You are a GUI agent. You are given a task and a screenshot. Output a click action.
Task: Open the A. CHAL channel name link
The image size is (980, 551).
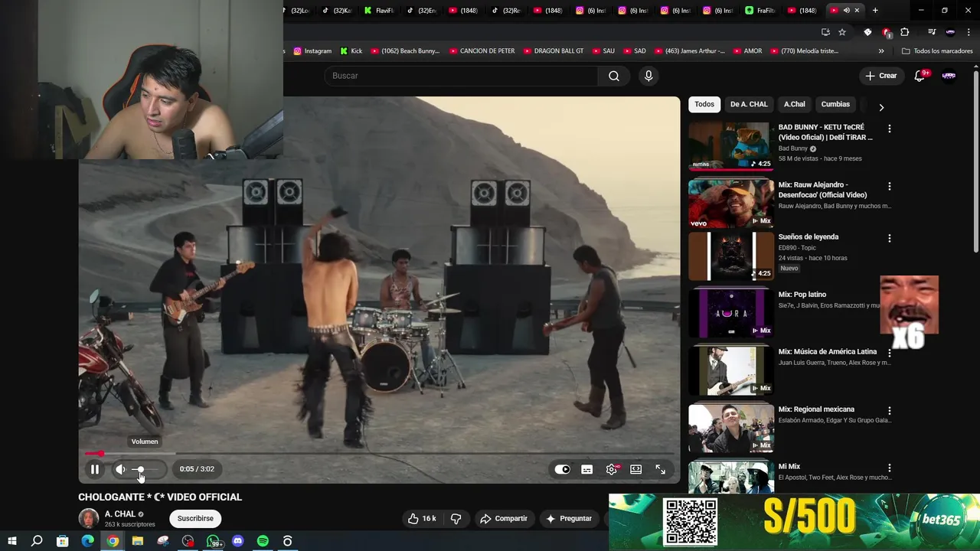tap(120, 514)
